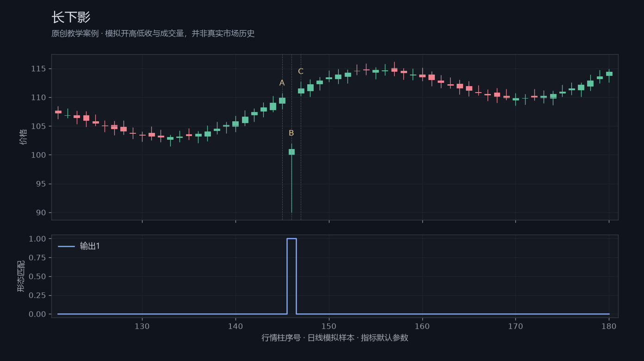Click the x-axis tick "180"
The height and width of the screenshot is (361, 644).
pos(609,326)
